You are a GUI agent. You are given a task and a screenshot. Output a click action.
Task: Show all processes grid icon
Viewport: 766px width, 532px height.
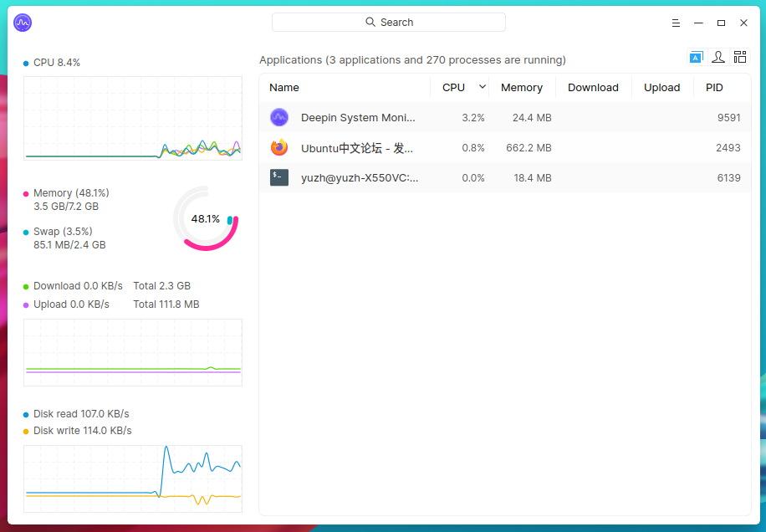click(x=740, y=57)
